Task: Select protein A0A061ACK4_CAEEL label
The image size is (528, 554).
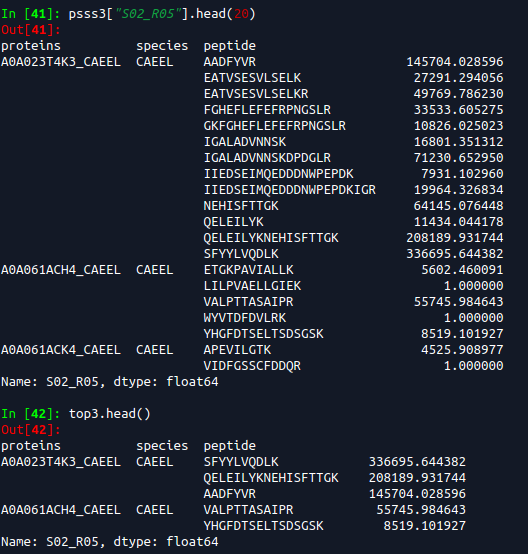Action: point(61,350)
